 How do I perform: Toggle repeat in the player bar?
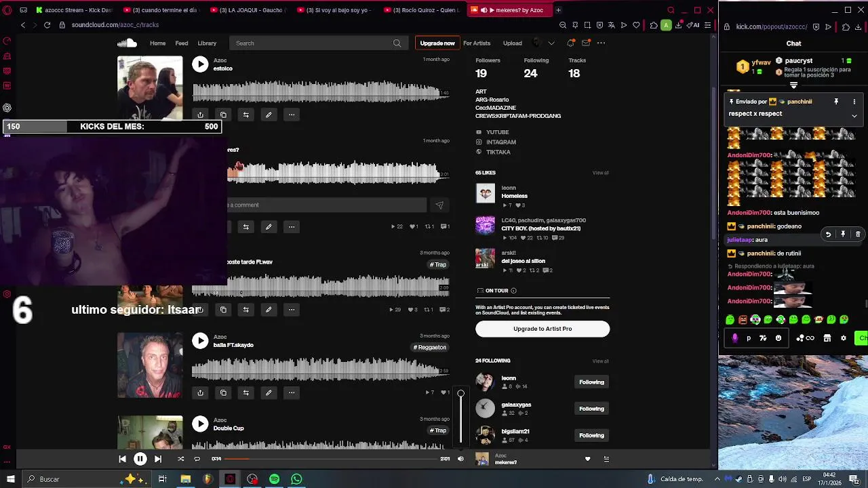(x=197, y=459)
